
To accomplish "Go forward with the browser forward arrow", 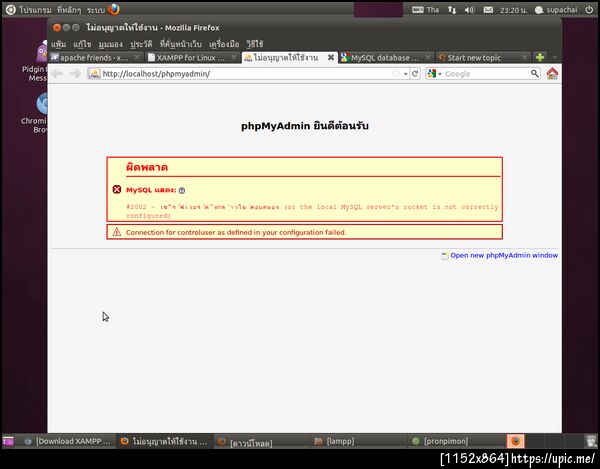I will (x=76, y=73).
